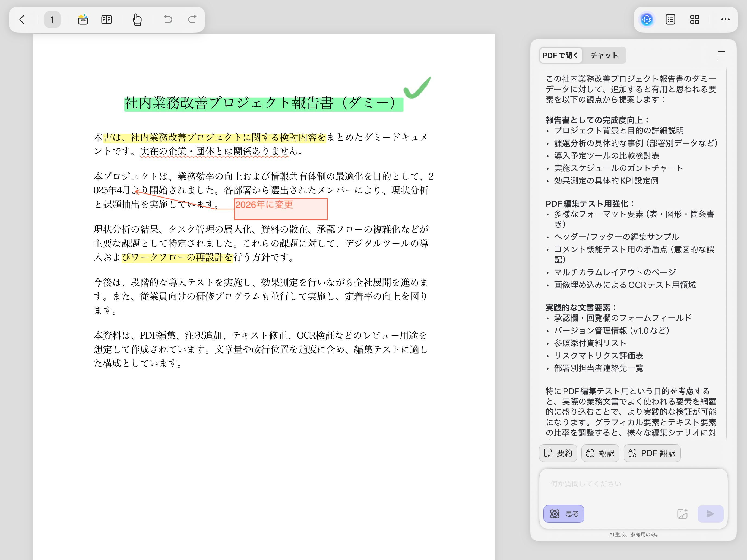The image size is (747, 560).
Task: Click the PDF 翻訳 button
Action: tap(652, 453)
